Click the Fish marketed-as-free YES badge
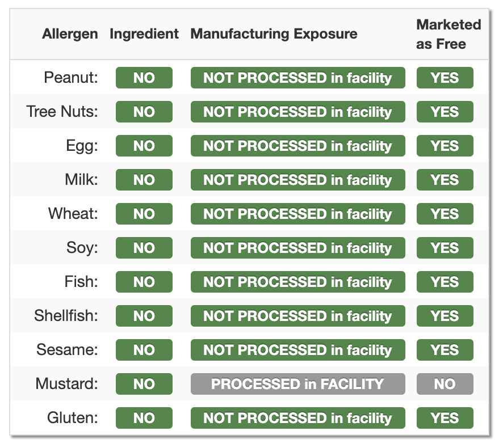The image size is (503, 448). click(445, 282)
